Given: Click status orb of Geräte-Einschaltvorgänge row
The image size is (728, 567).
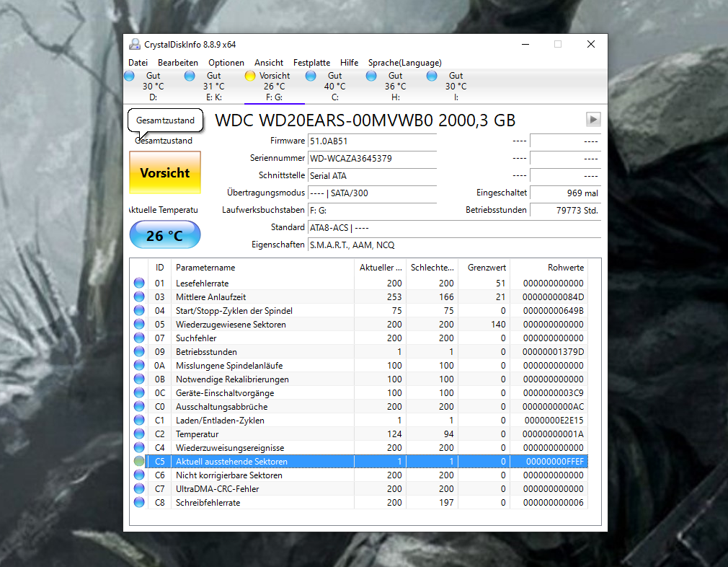Looking at the screenshot, I should coord(139,392).
